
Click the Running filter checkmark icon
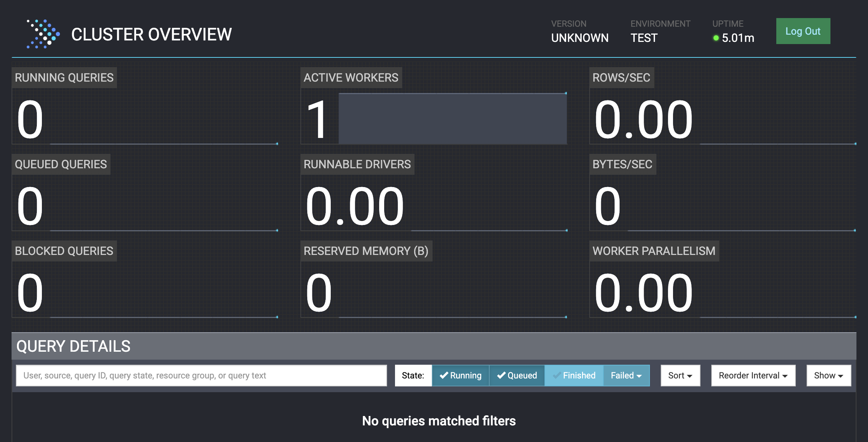(444, 375)
